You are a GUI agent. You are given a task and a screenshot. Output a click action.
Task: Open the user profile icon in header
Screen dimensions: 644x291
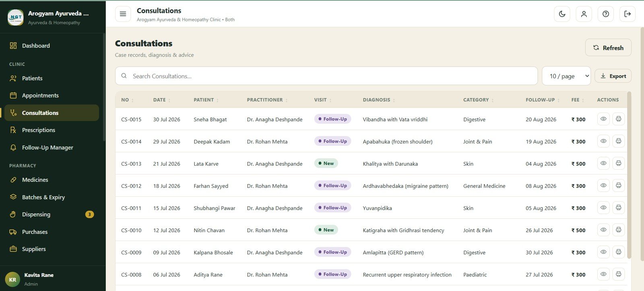tap(584, 14)
